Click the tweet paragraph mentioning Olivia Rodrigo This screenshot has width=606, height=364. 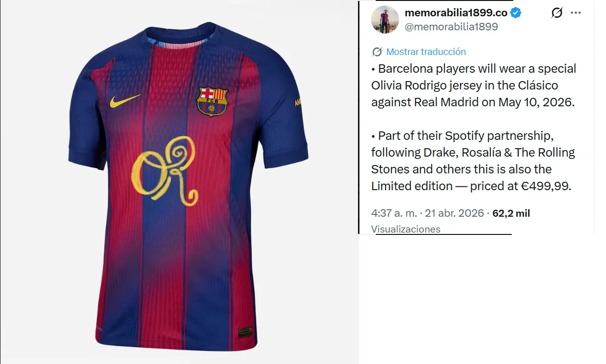[x=473, y=85]
